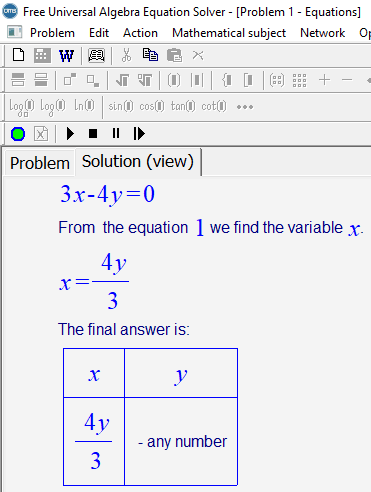The height and width of the screenshot is (492, 371).
Task: Pause the solving process
Action: tap(116, 133)
